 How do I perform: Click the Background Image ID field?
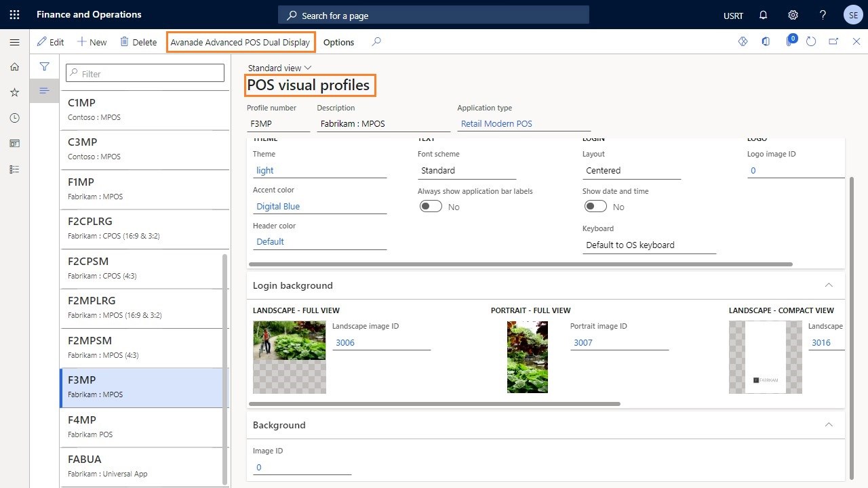(302, 467)
